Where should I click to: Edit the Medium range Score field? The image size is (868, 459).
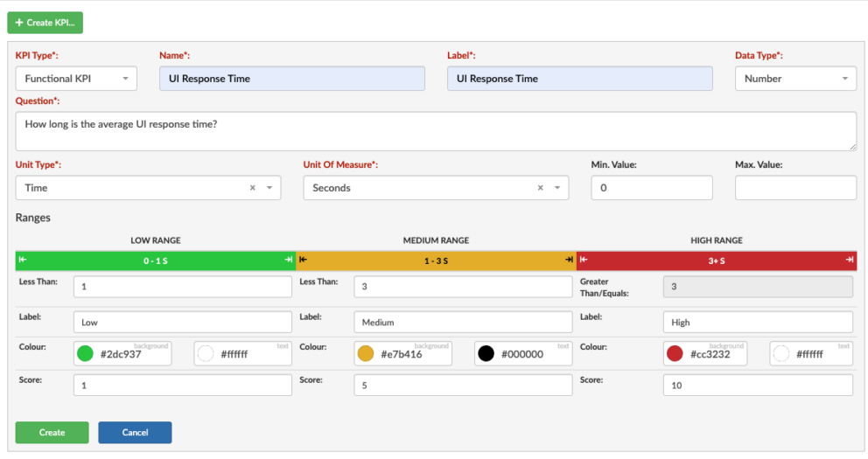(463, 385)
